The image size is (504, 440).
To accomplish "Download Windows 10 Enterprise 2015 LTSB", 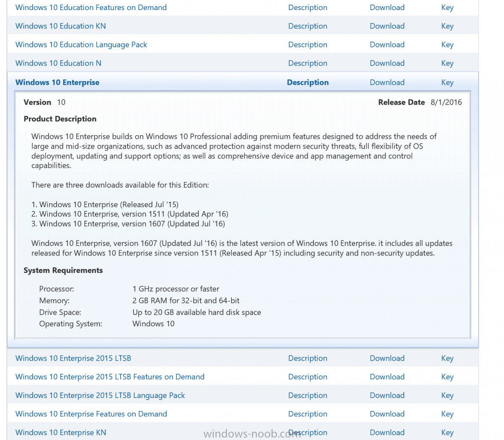I will (x=387, y=358).
